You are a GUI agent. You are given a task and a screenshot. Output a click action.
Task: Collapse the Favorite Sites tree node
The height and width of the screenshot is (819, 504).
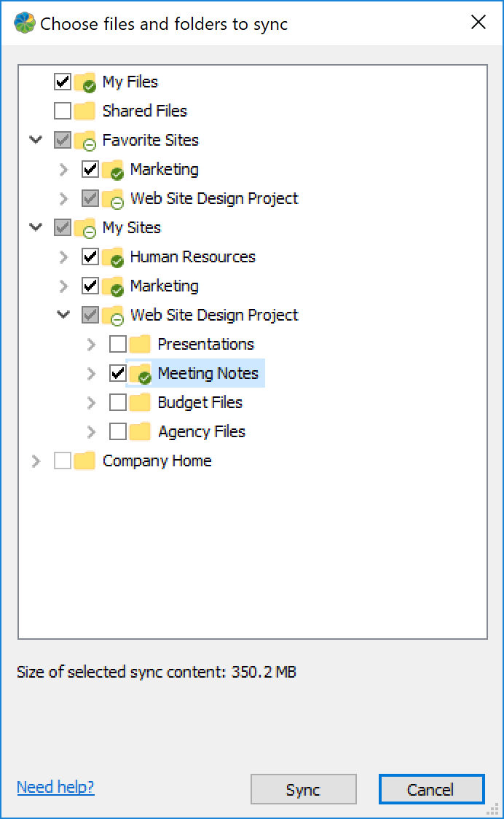[35, 139]
